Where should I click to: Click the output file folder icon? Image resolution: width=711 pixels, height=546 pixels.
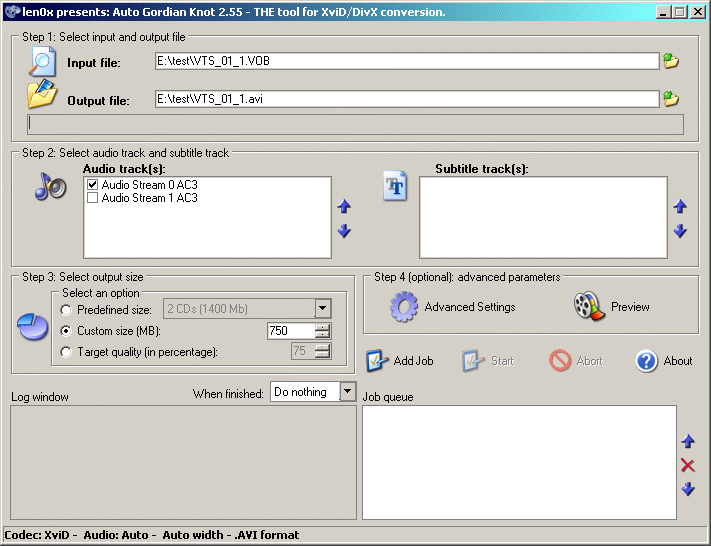point(42,94)
